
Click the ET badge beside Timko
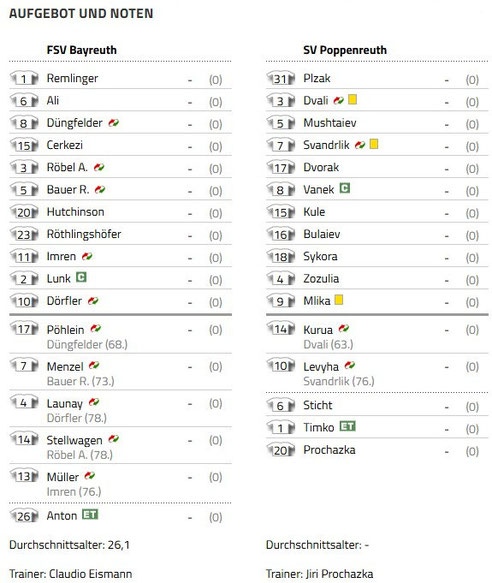pyautogui.click(x=348, y=426)
